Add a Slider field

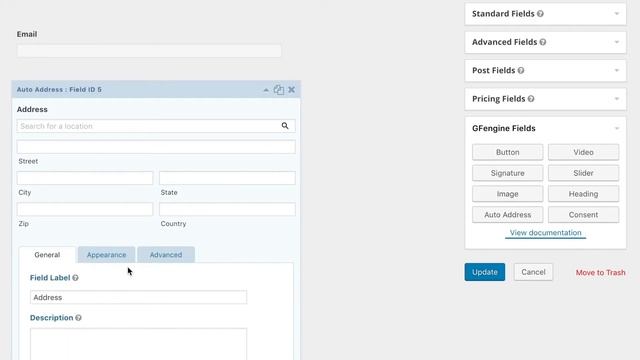click(583, 173)
